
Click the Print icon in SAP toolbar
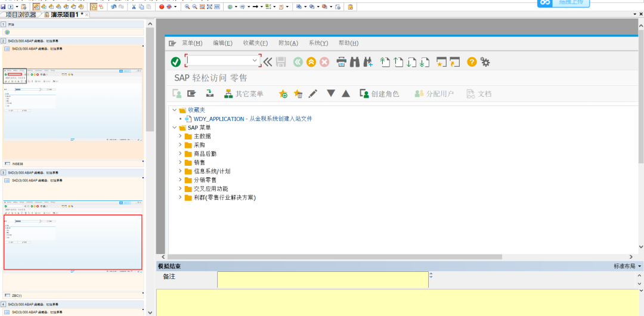click(x=342, y=62)
